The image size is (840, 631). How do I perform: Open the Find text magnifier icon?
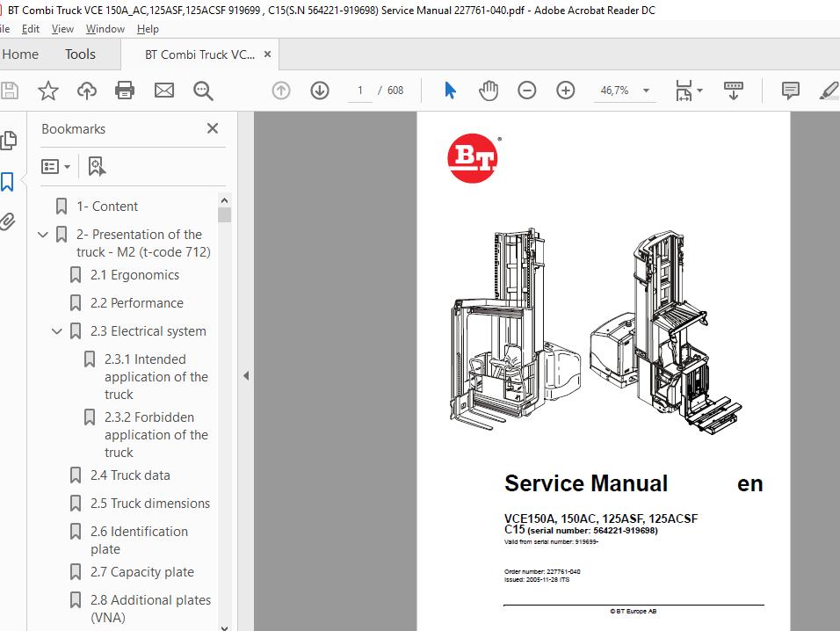203,91
